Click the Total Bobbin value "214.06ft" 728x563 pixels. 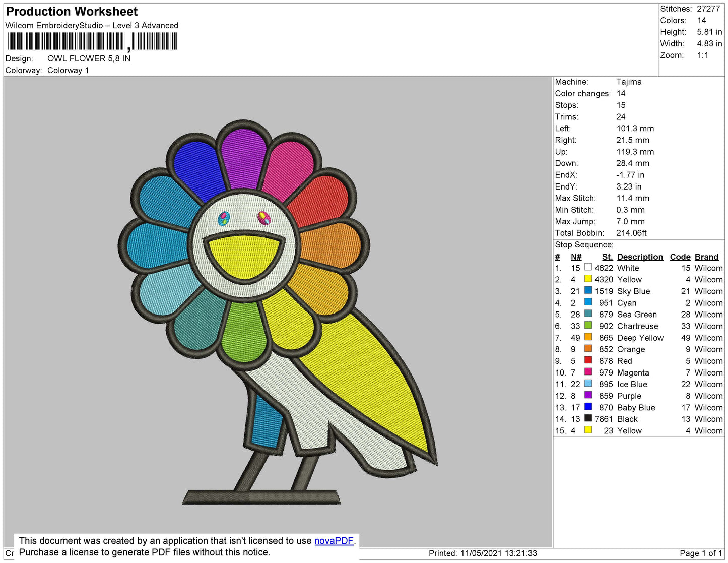pyautogui.click(x=631, y=233)
